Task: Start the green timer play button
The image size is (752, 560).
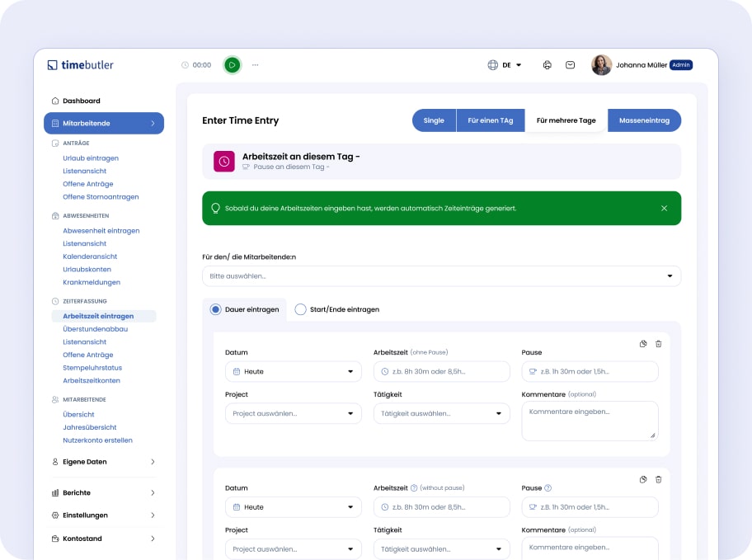Action: tap(233, 64)
